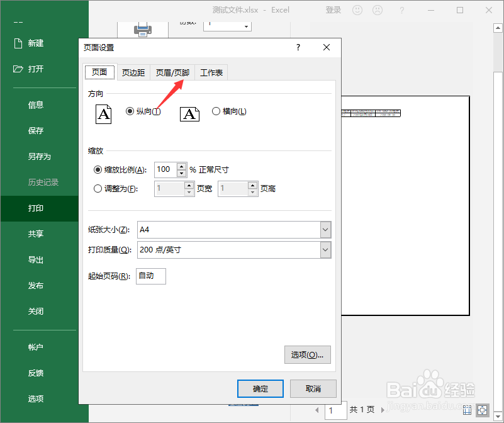Image resolution: width=504 pixels, height=423 pixels.
Task: Click the Zoom to Page icon
Action: point(482,409)
